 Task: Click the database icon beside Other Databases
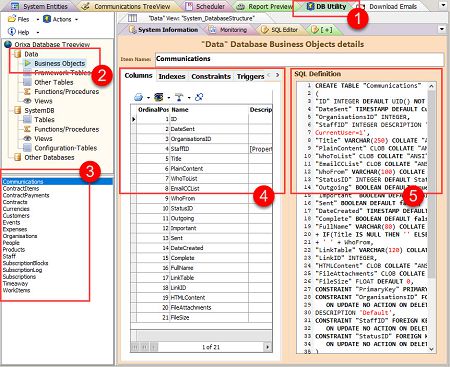pyautogui.click(x=18, y=157)
